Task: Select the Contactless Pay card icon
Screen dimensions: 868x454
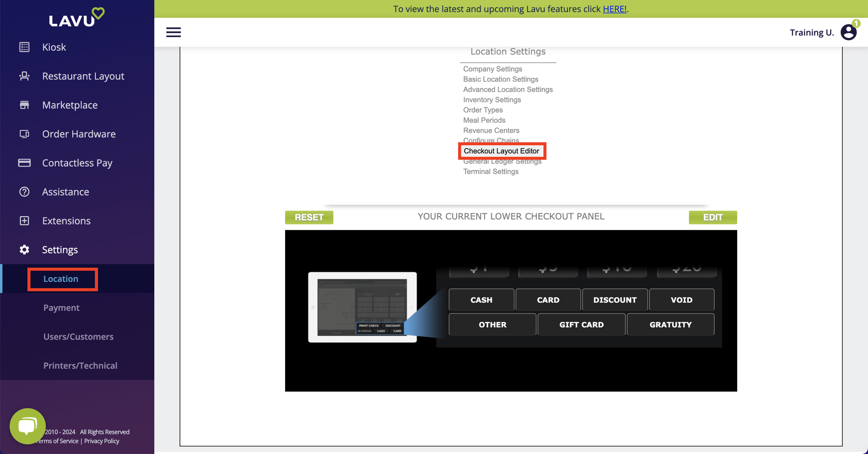Action: (24, 163)
